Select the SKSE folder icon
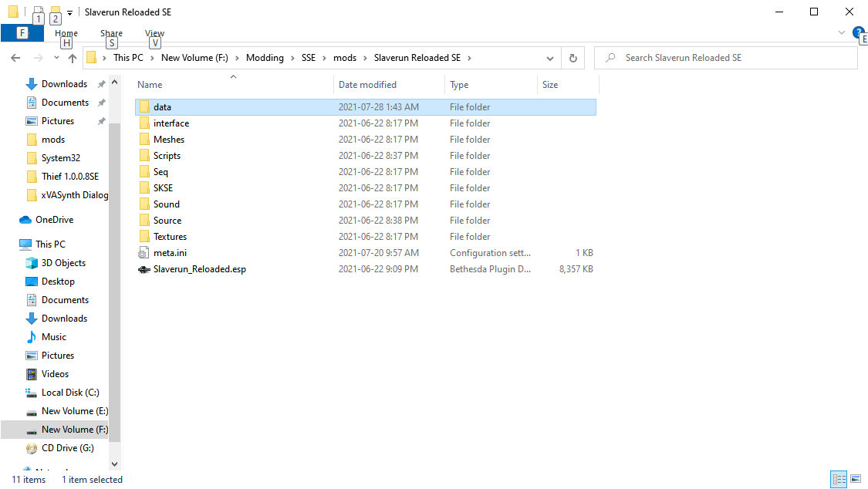 144,187
